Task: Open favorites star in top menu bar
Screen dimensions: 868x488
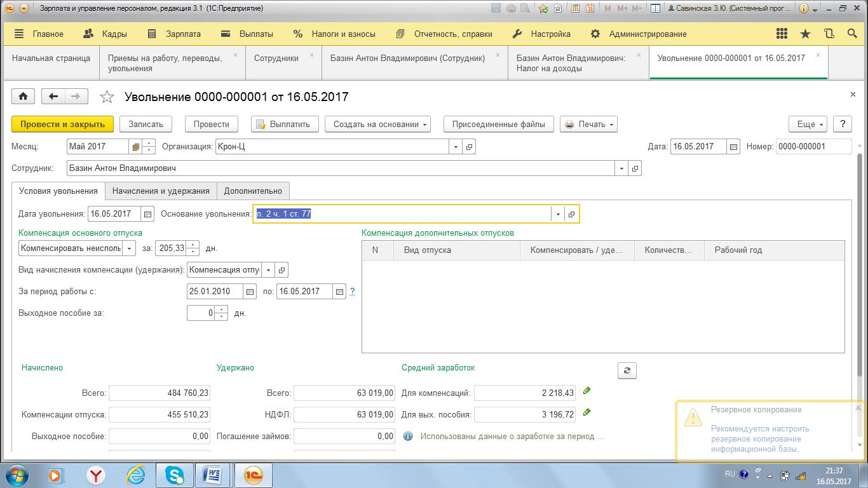Action: tap(805, 34)
